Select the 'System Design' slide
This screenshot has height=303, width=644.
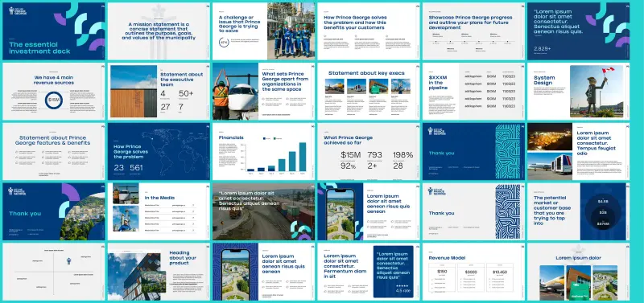click(x=578, y=91)
